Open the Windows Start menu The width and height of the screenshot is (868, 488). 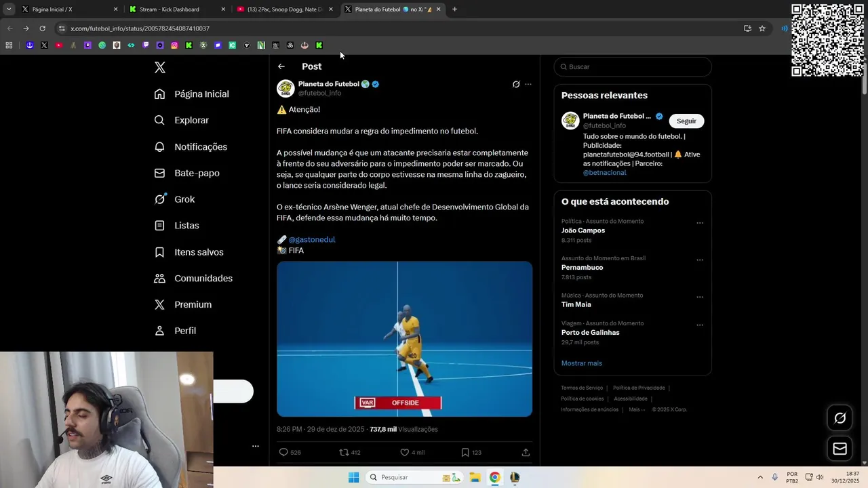click(353, 477)
